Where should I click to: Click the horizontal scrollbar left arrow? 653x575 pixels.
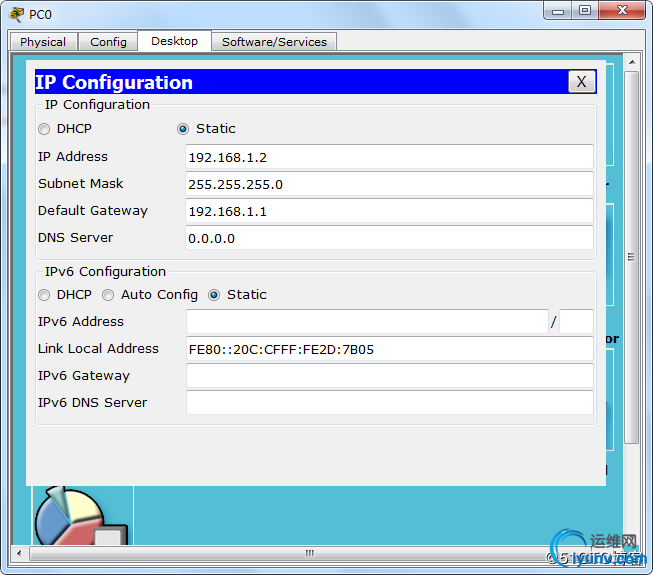coord(19,553)
